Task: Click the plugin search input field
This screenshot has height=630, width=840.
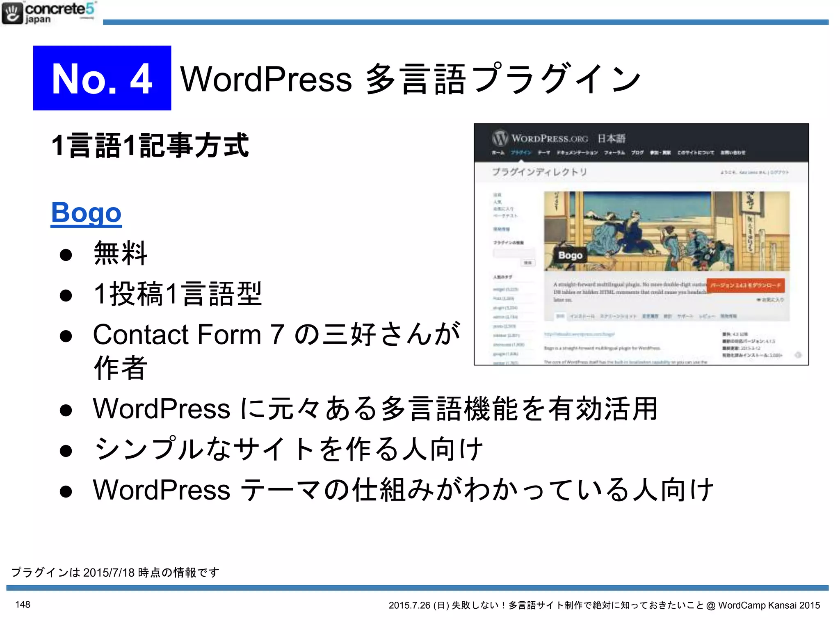Action: click(514, 253)
